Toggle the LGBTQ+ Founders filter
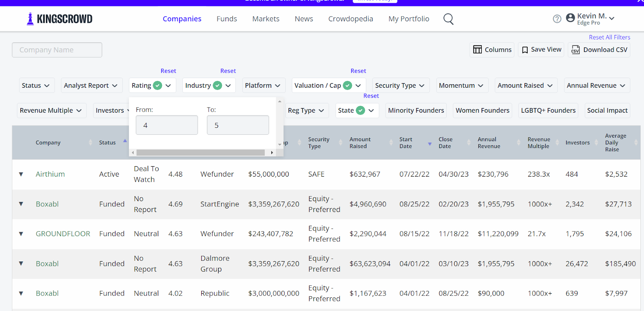 [548, 110]
